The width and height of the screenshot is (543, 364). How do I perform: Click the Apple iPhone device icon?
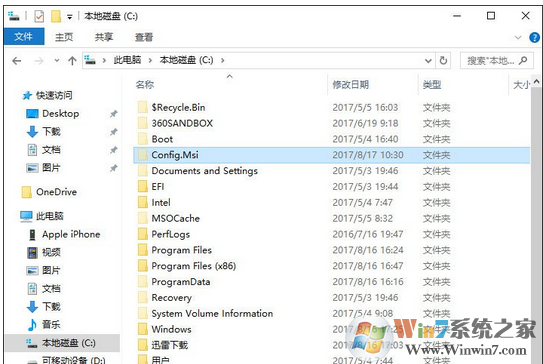(32, 235)
